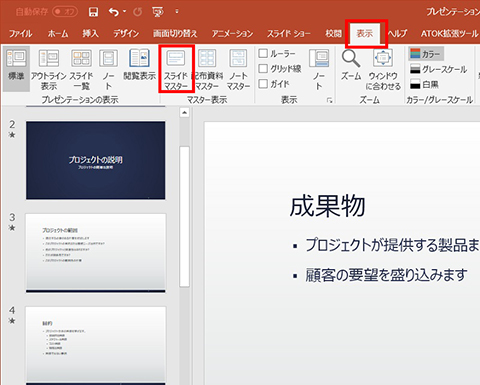Enable the ガイド checkbox
Image resolution: width=480 pixels, height=385 pixels.
click(263, 83)
